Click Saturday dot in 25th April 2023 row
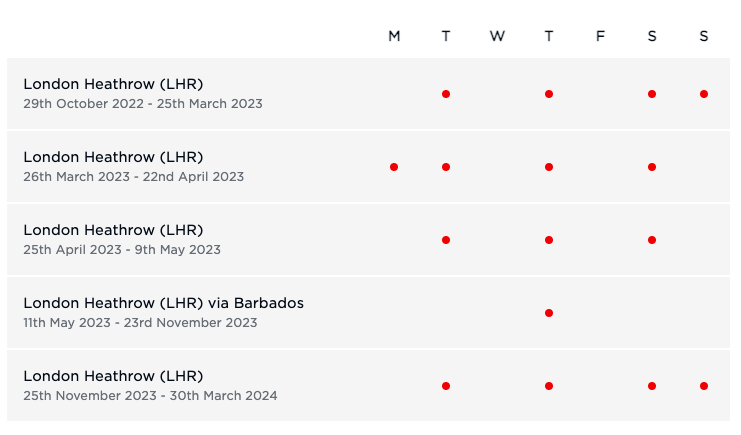Screen dimensions: 741x435 coord(652,240)
